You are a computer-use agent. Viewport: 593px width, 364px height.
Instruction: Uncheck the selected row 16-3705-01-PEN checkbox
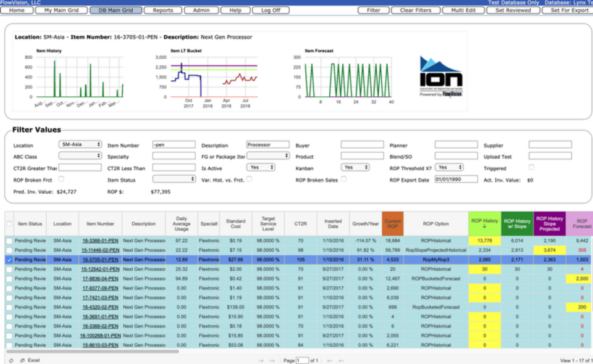click(x=9, y=260)
